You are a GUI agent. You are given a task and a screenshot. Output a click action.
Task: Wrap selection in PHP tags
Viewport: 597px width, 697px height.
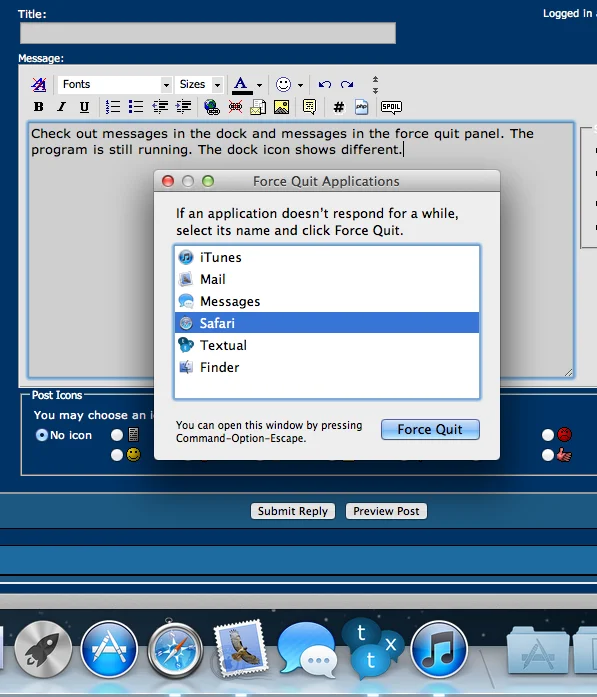(361, 107)
